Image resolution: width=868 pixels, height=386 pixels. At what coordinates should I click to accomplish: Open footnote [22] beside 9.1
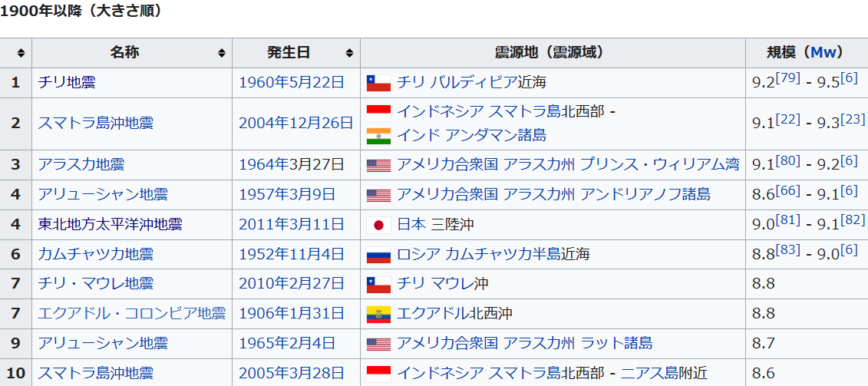pyautogui.click(x=788, y=119)
